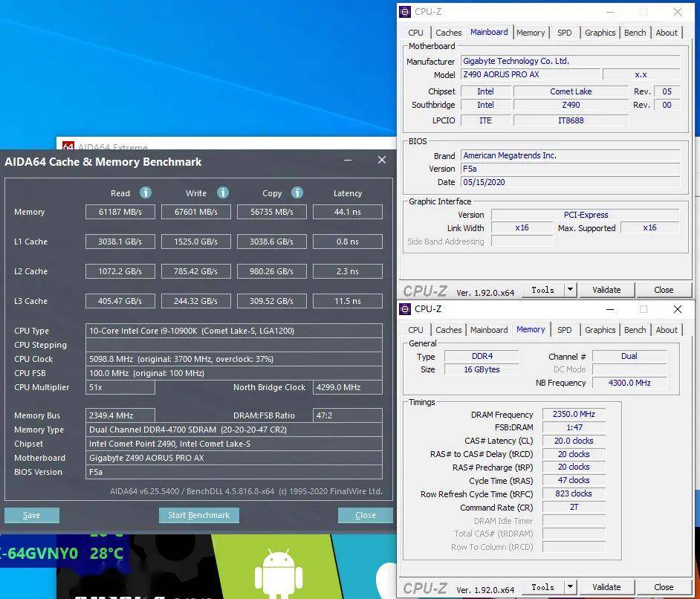Click the CPU Multiplier 51x field
This screenshot has width=700, height=599.
click(x=120, y=387)
